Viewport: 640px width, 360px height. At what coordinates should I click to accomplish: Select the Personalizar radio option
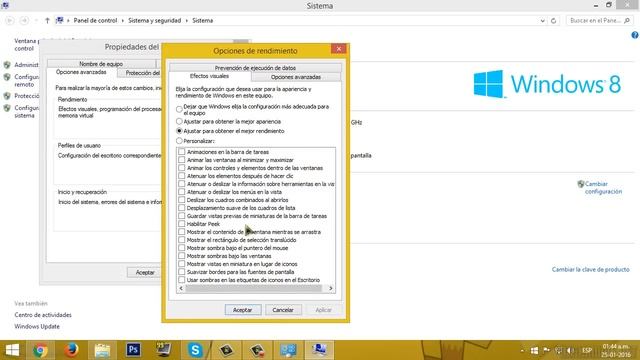[179, 141]
